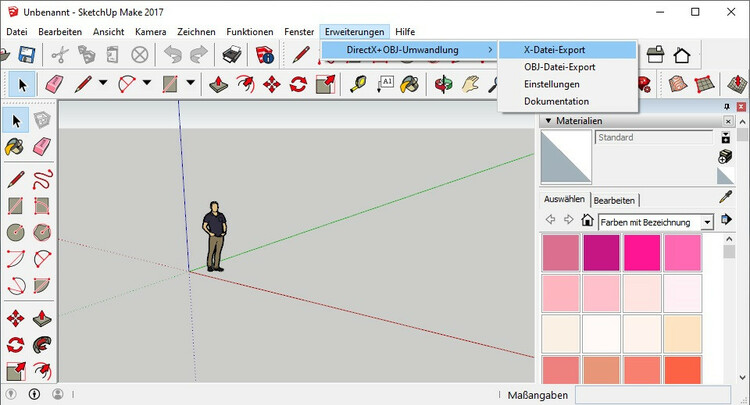Open the Farben mit Bezeichnung dropdown
Image resolution: width=750 pixels, height=405 pixels.
(x=707, y=222)
